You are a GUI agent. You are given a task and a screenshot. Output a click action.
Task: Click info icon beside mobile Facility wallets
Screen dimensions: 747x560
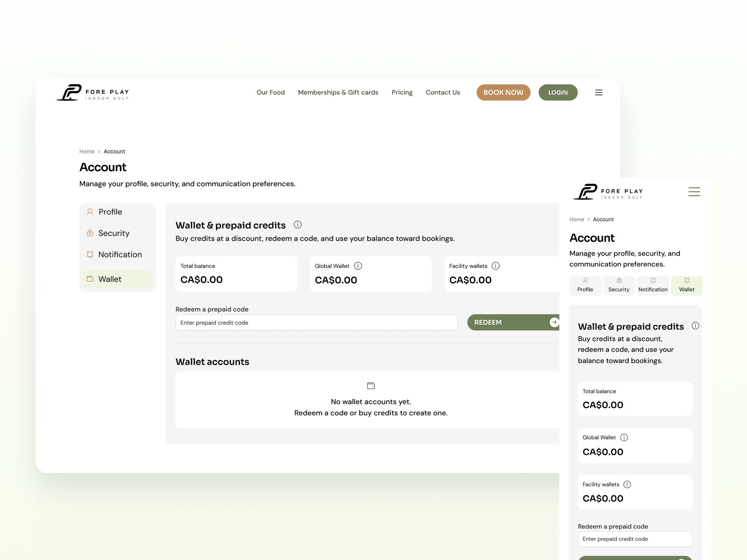(627, 484)
